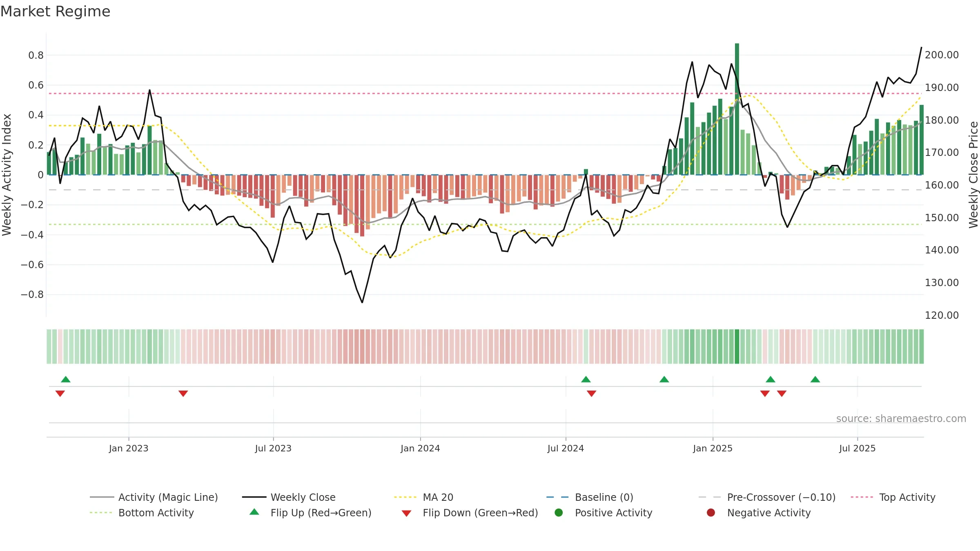The height and width of the screenshot is (551, 980).
Task: Click the Weekly Close Price axis title
Action: click(x=973, y=175)
